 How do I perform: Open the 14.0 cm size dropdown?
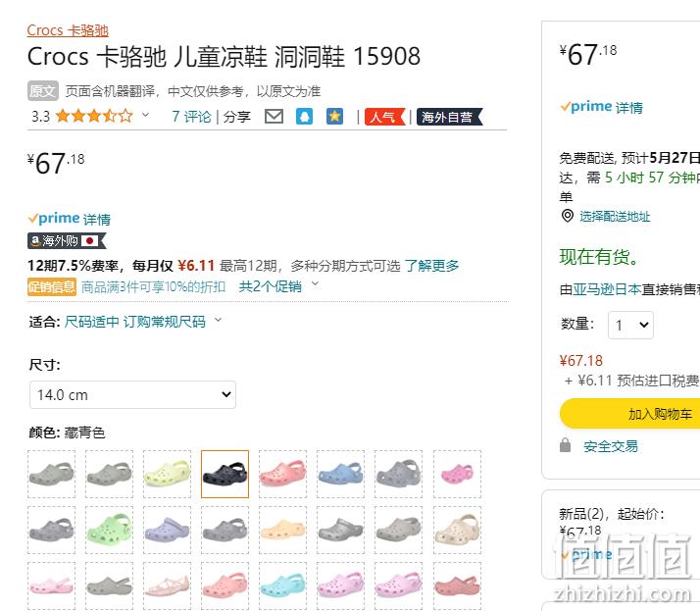(x=132, y=395)
